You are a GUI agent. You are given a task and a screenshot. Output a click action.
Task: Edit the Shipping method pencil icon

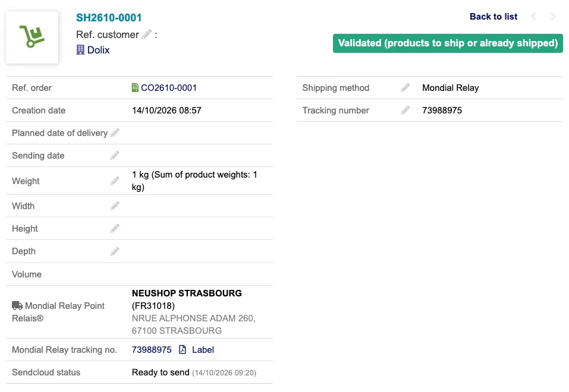pos(405,88)
